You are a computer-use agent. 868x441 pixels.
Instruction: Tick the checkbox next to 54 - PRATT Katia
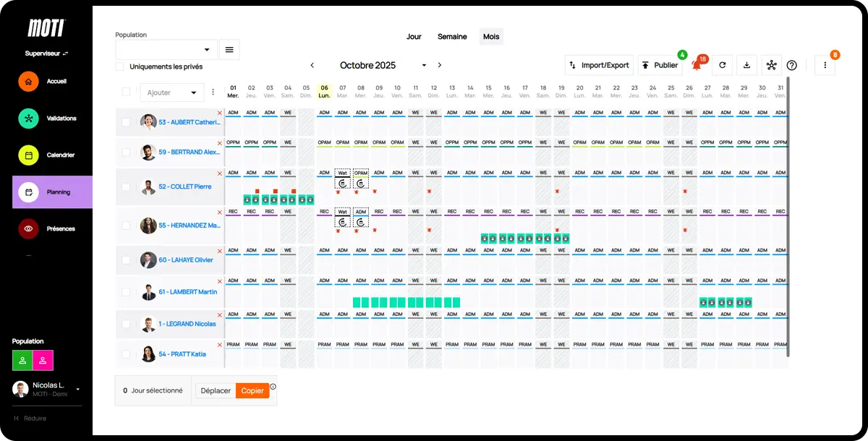(x=124, y=354)
